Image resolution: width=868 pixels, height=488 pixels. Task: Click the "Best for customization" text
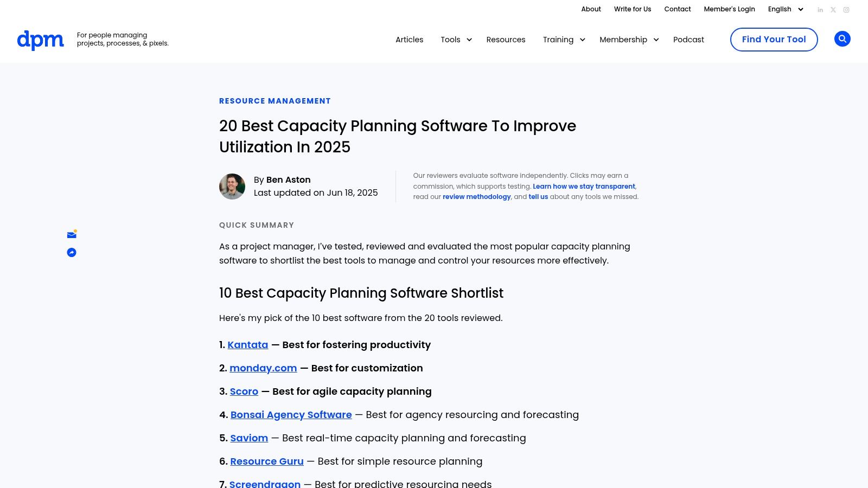point(367,368)
